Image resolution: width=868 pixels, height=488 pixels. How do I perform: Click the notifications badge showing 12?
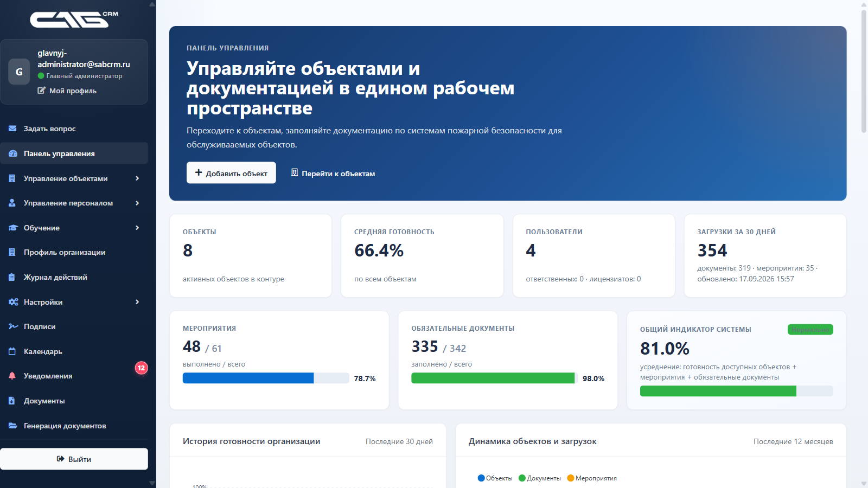[141, 368]
